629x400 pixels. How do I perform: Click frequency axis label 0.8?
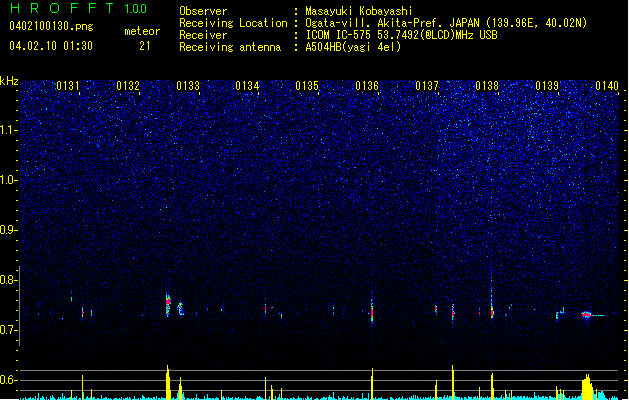9,280
